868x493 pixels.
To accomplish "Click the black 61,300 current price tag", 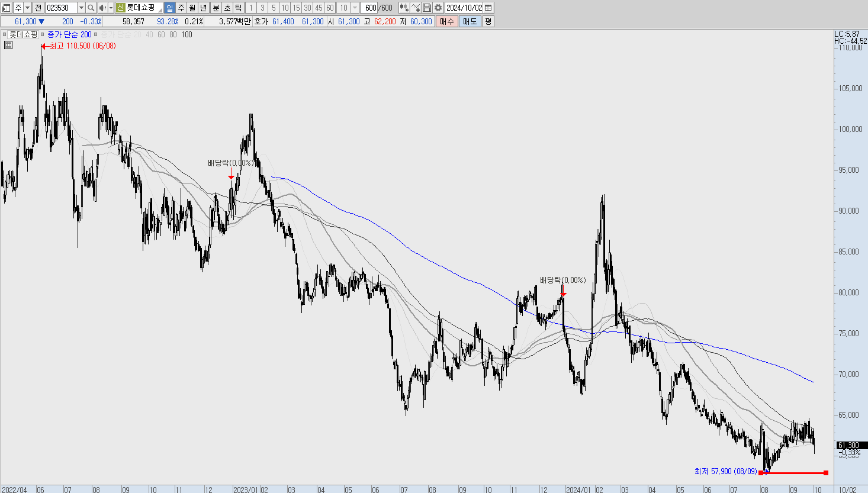I will [851, 445].
